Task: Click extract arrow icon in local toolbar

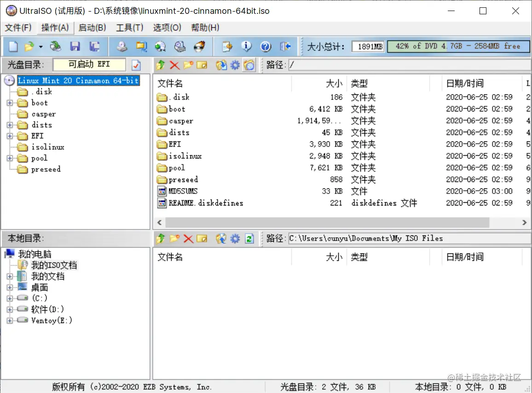Action: pyautogui.click(x=221, y=239)
